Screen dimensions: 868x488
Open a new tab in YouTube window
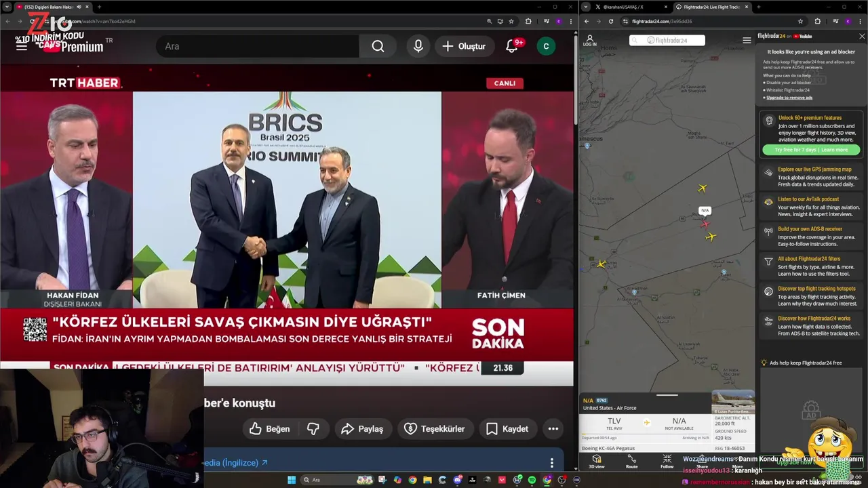(99, 7)
